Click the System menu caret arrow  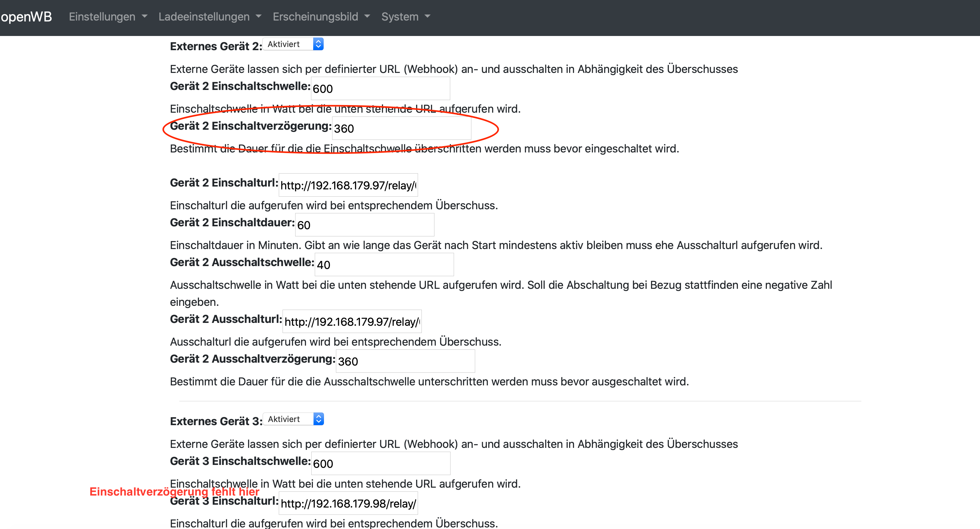[427, 17]
